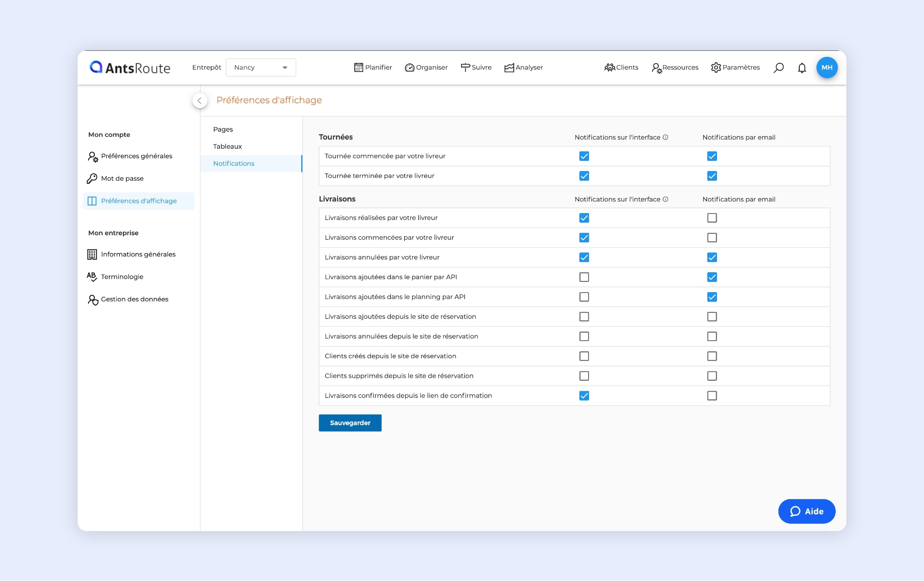
Task: Uncheck email notification for Tournée commencée
Action: click(x=712, y=156)
